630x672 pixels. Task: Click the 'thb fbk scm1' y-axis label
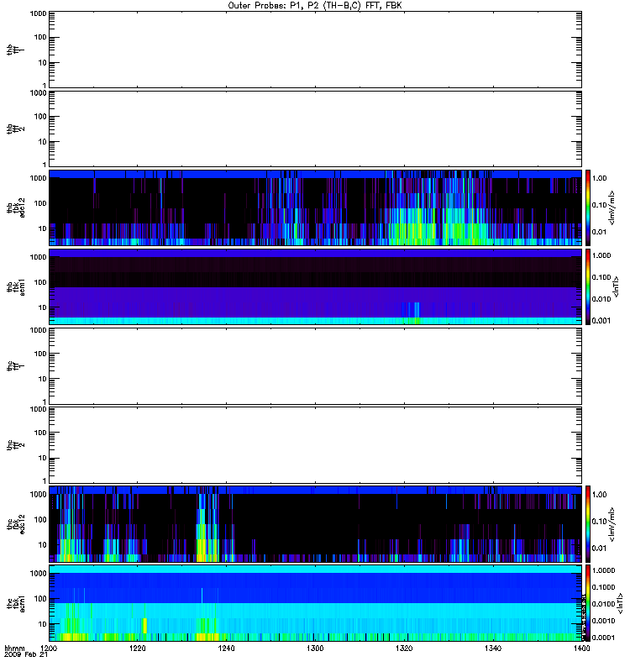click(x=16, y=286)
